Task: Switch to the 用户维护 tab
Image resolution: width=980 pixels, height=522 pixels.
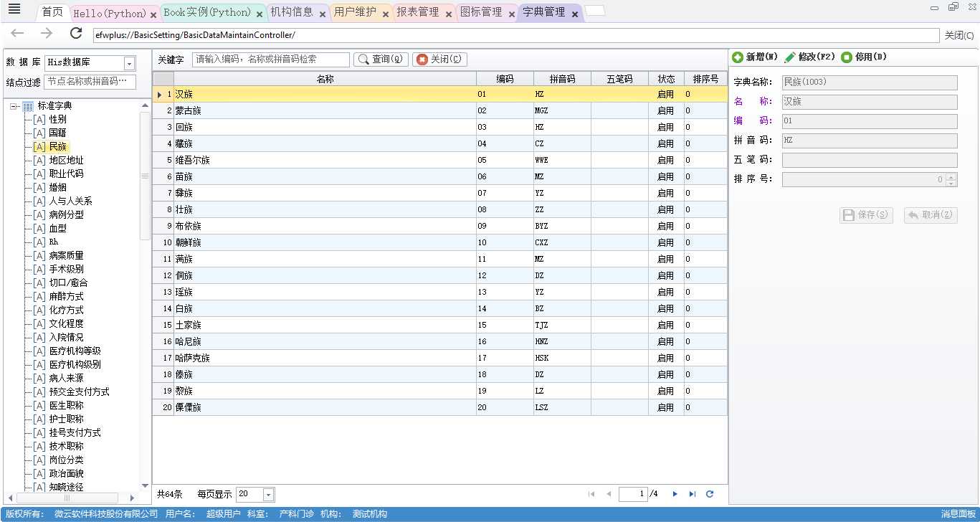Action: pyautogui.click(x=355, y=12)
